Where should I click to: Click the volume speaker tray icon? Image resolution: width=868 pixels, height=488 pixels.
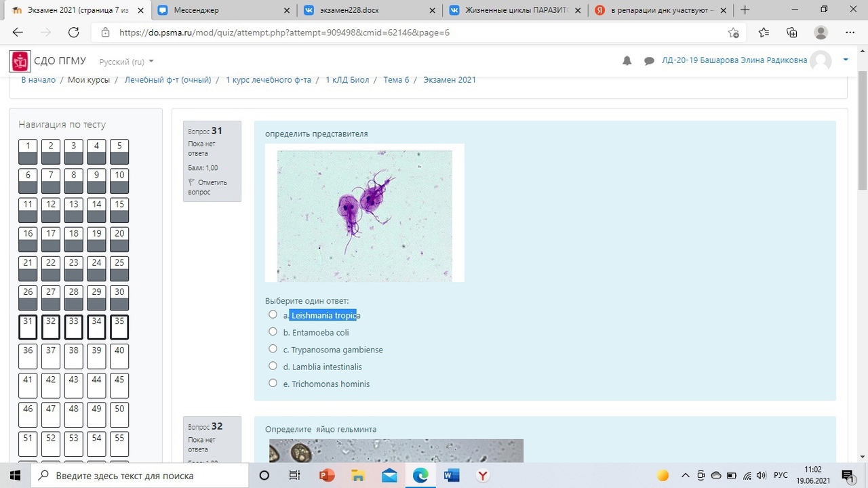coord(762,475)
